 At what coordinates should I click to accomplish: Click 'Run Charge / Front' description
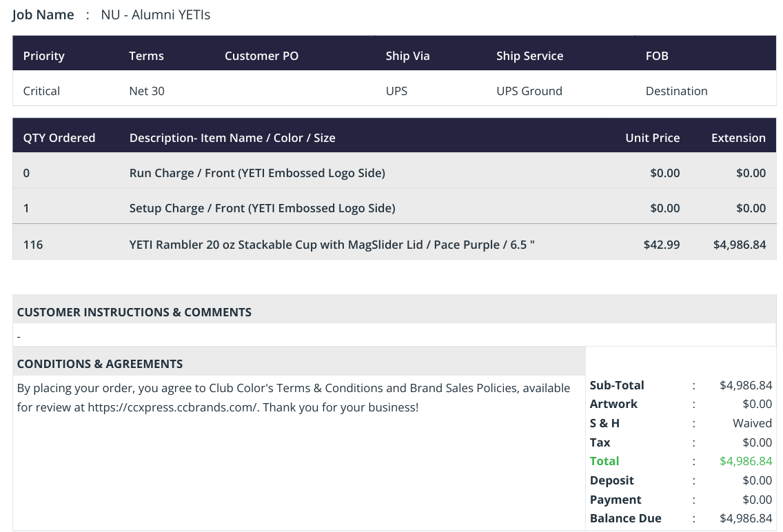coord(257,173)
